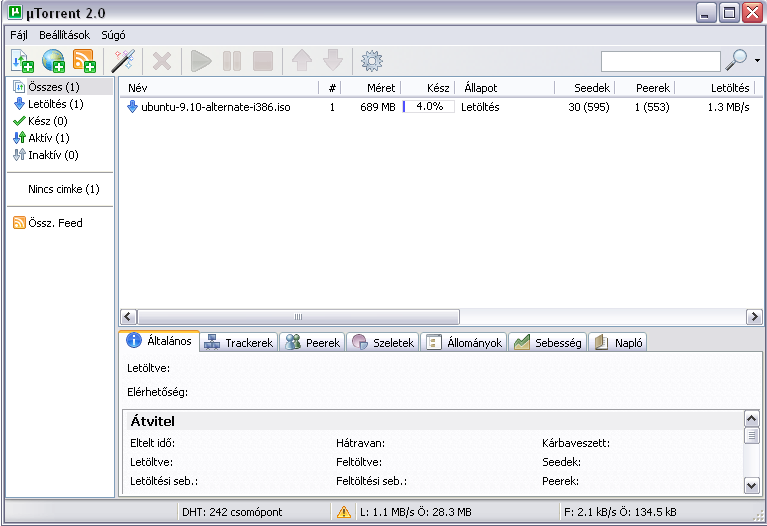The height and width of the screenshot is (526, 767).
Task: Click the 1 (553) peers cell
Action: tap(652, 107)
